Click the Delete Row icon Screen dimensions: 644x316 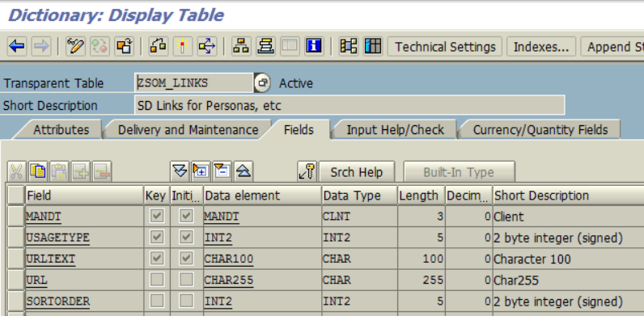pyautogui.click(x=102, y=171)
